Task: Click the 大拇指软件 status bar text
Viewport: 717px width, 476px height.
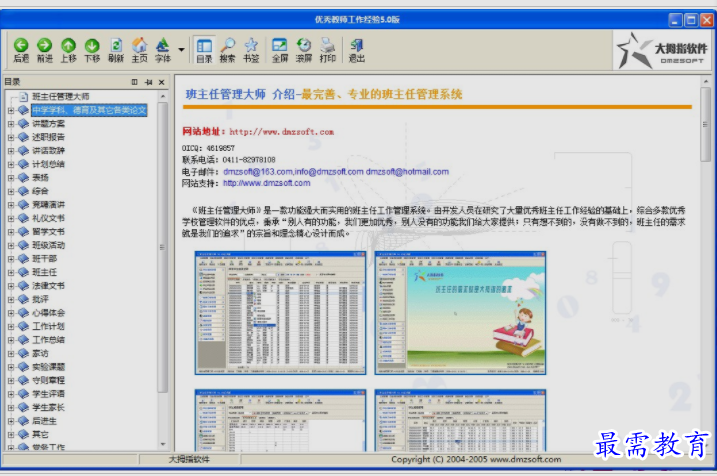Action: point(189,459)
